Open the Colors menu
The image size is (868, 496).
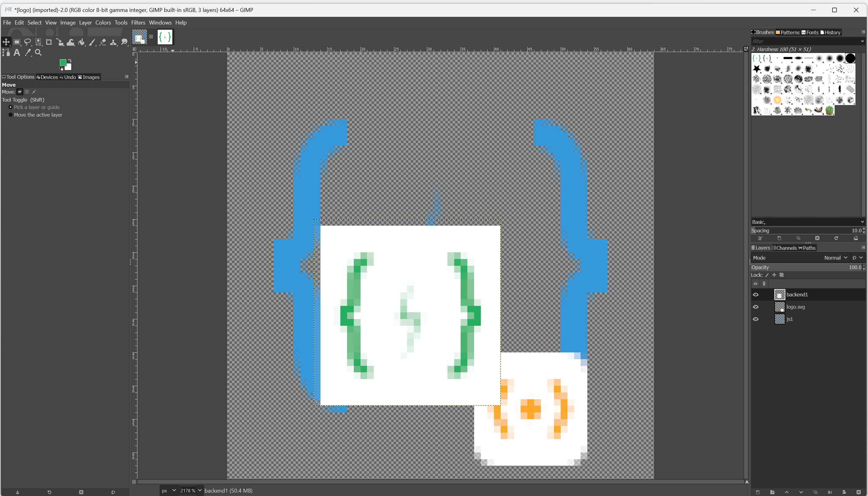pos(103,22)
